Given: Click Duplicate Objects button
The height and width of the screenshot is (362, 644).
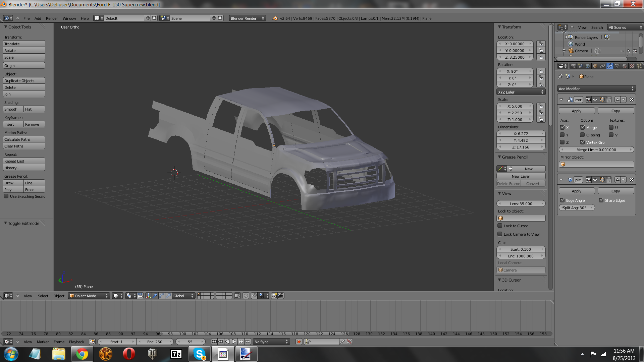Looking at the screenshot, I should tap(24, 80).
